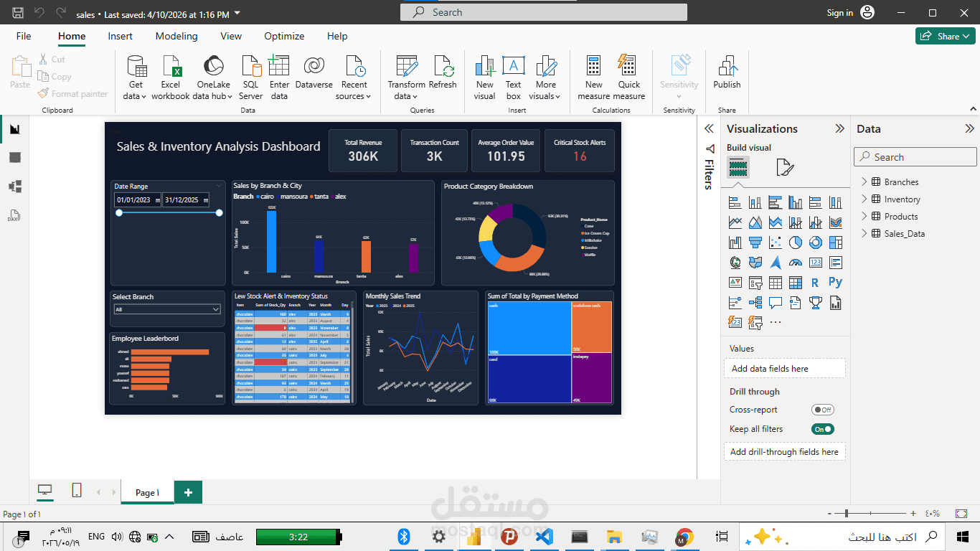
Task: Collapse the Visualizations pane
Action: [x=839, y=129]
